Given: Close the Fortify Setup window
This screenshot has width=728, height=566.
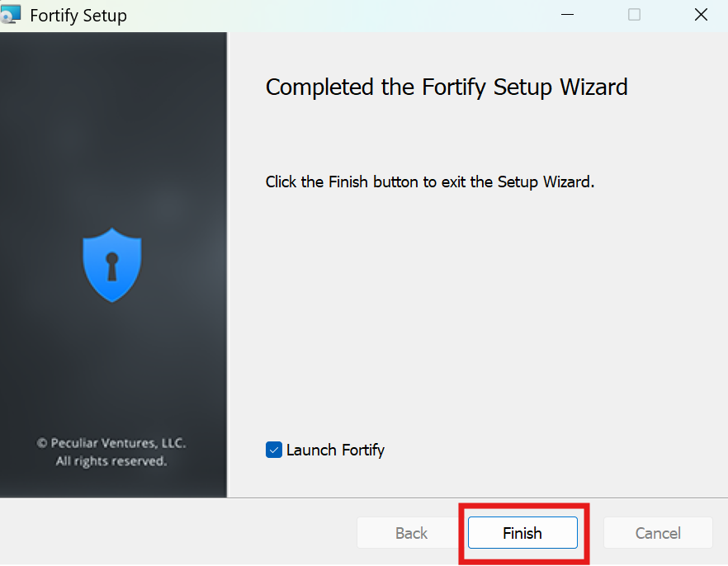Looking at the screenshot, I should pos(701,15).
